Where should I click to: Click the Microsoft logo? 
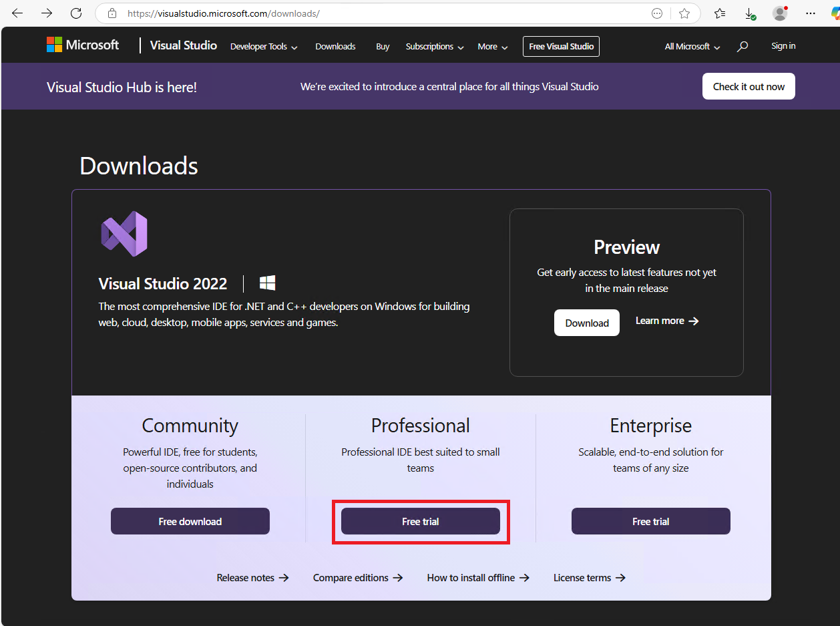coord(83,45)
